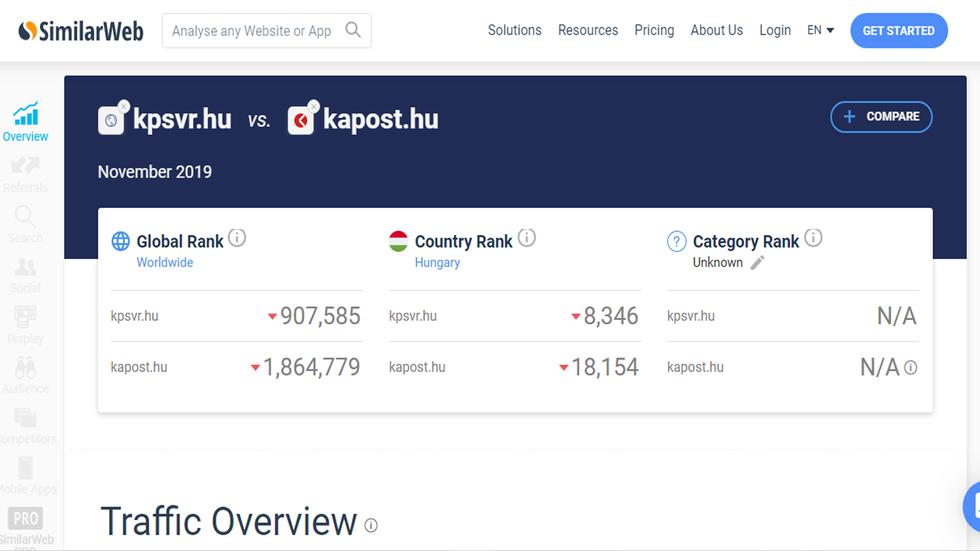Edit category with pencil icon
The height and width of the screenshot is (551, 980).
coord(758,263)
